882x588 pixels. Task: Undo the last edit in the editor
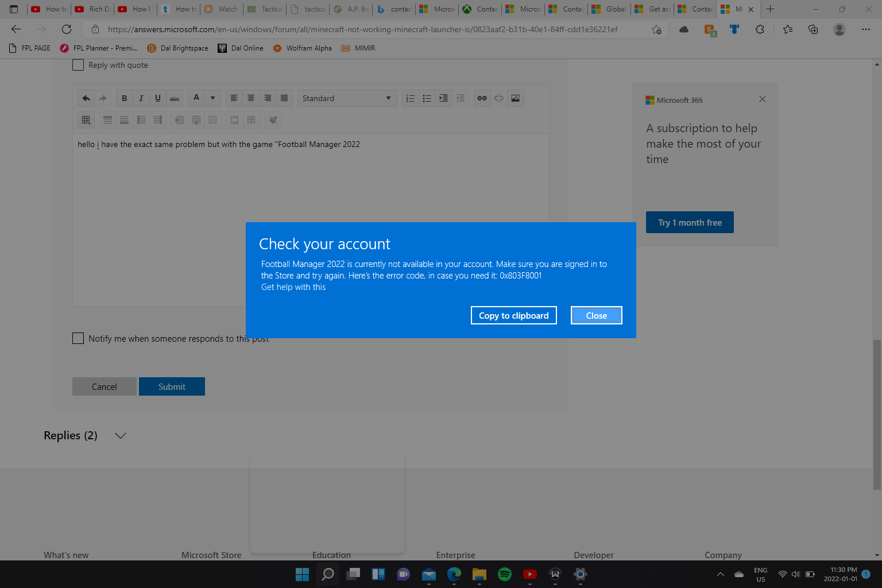[86, 98]
